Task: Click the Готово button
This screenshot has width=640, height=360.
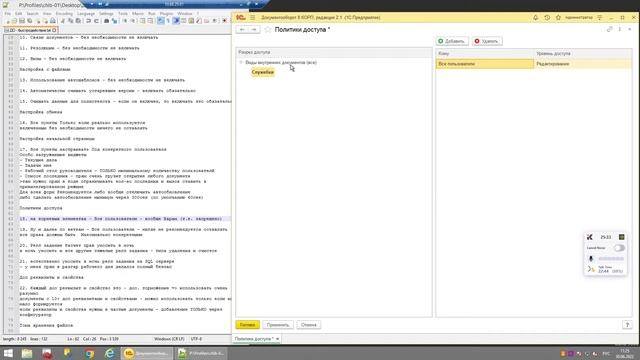Action: click(247, 325)
